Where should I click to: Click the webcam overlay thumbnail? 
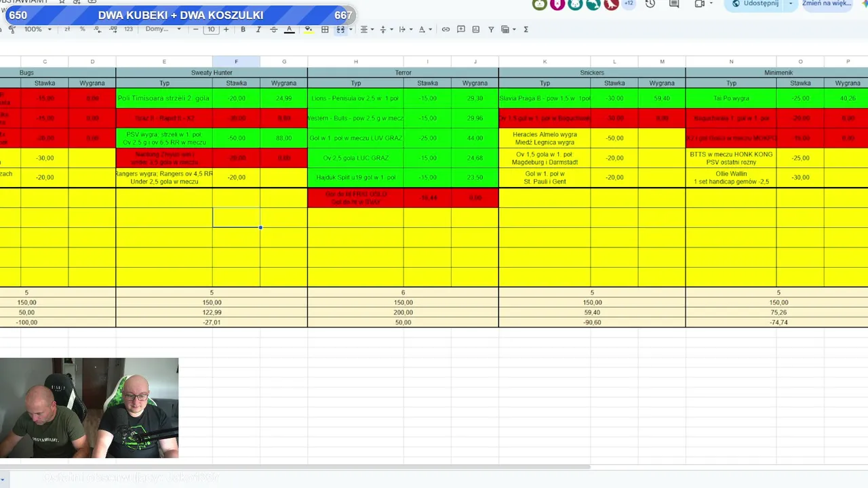[89, 408]
